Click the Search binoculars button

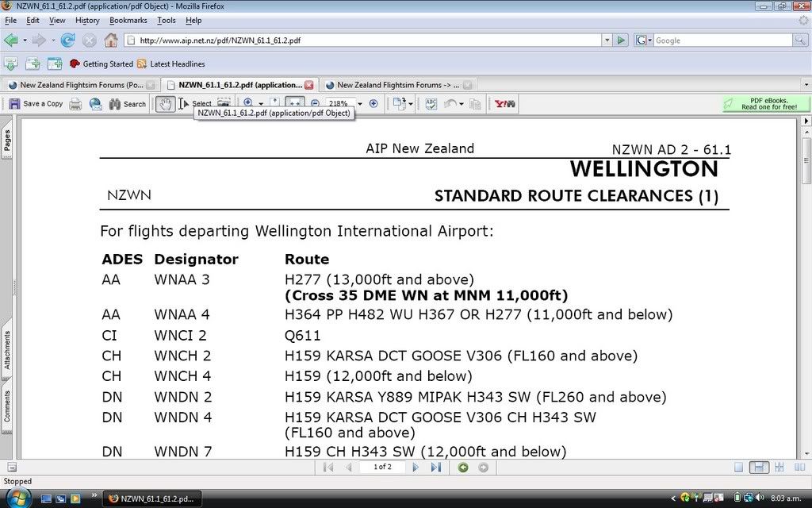pyautogui.click(x=127, y=104)
